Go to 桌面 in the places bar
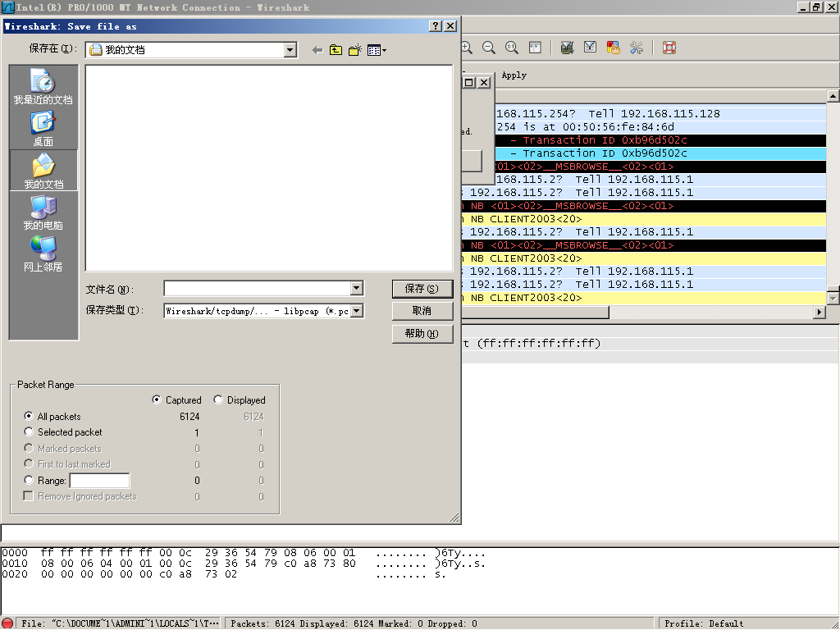 43,129
